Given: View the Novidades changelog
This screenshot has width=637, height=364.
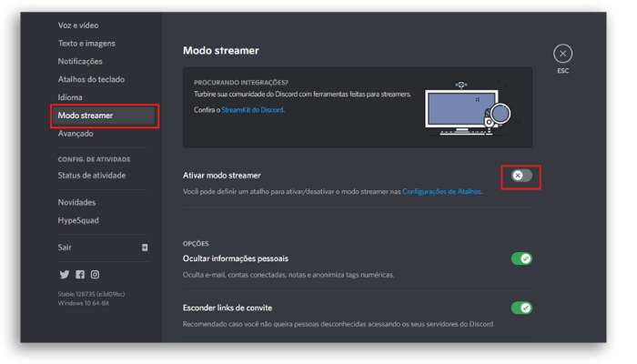Looking at the screenshot, I should (x=76, y=202).
